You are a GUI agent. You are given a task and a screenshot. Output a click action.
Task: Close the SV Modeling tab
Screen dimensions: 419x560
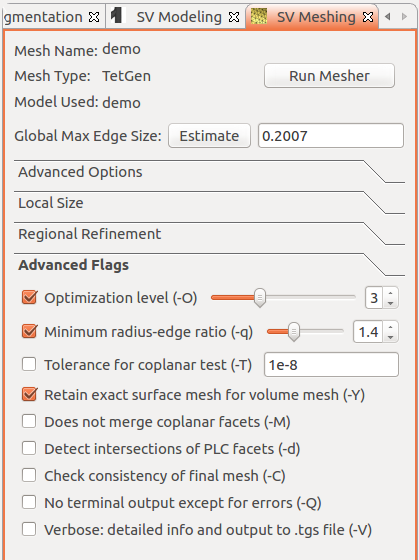coord(234,17)
